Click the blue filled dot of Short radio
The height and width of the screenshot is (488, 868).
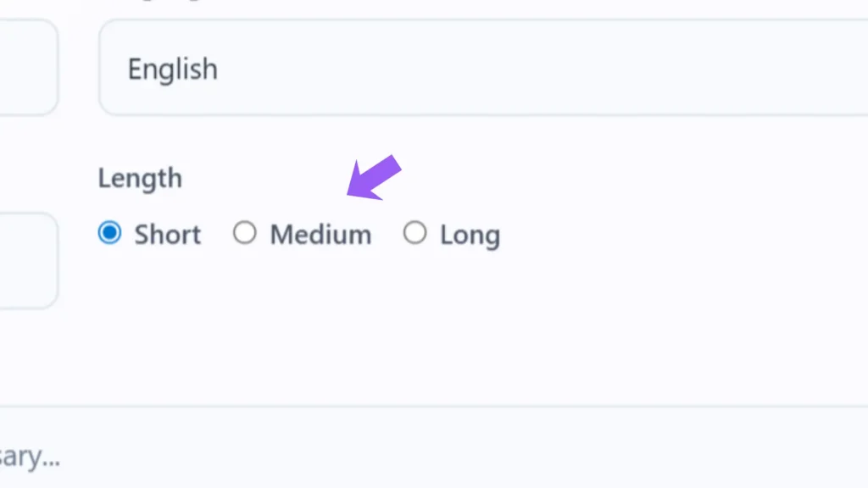pyautogui.click(x=110, y=233)
